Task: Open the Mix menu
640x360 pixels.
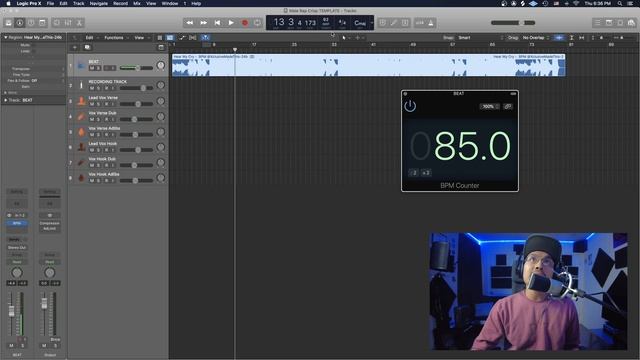Action: pyautogui.click(x=137, y=3)
